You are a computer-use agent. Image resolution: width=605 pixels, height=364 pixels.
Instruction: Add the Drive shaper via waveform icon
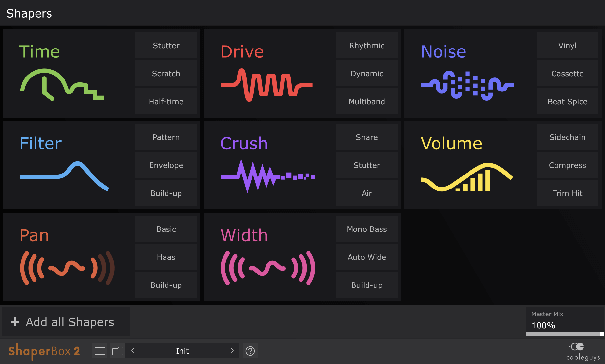click(x=266, y=85)
